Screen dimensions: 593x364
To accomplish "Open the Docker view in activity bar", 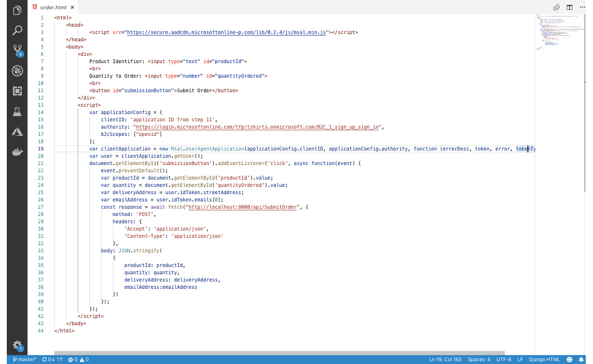I will (x=17, y=151).
